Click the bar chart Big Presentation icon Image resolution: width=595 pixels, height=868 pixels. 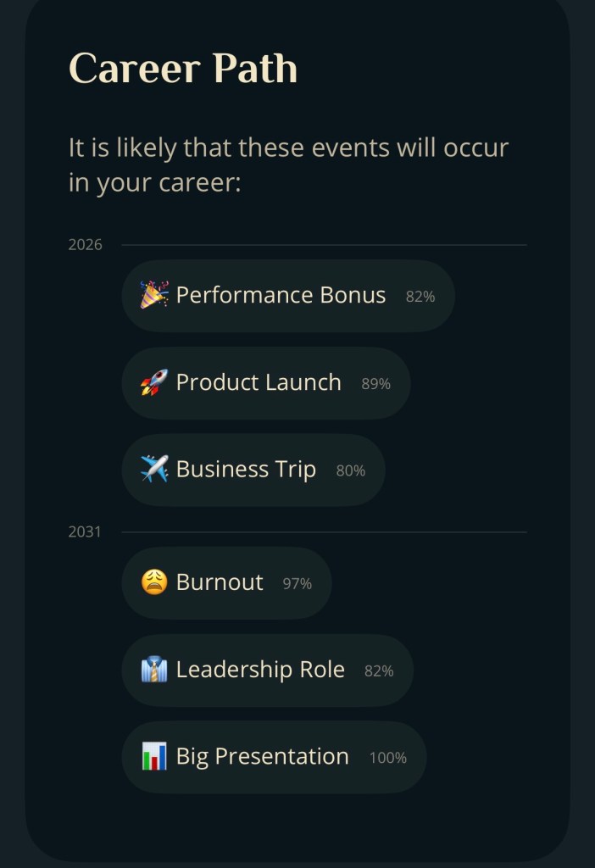coord(154,757)
